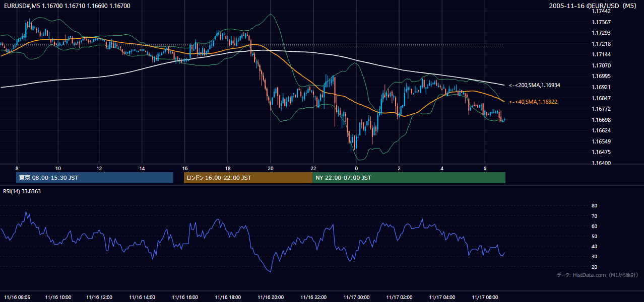Click price axis value 1.16400

pyautogui.click(x=601, y=163)
